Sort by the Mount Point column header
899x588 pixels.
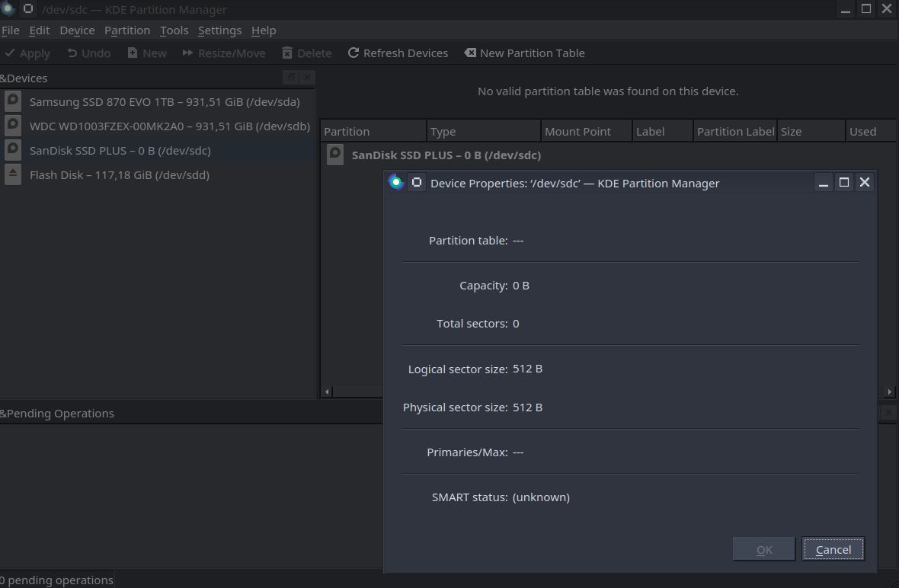[586, 131]
